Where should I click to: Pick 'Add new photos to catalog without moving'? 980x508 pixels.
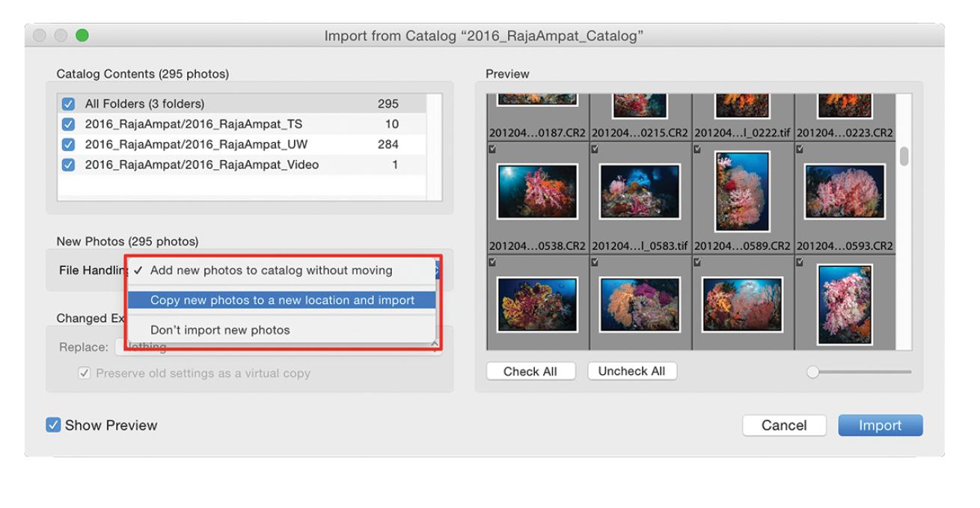(x=271, y=270)
